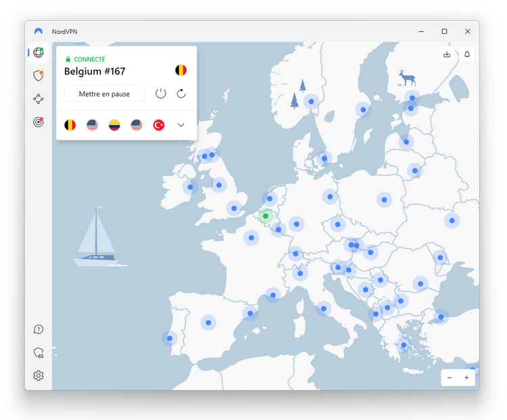Open Threat Protection shield in sidebar
This screenshot has height=420, width=507.
coord(38,76)
